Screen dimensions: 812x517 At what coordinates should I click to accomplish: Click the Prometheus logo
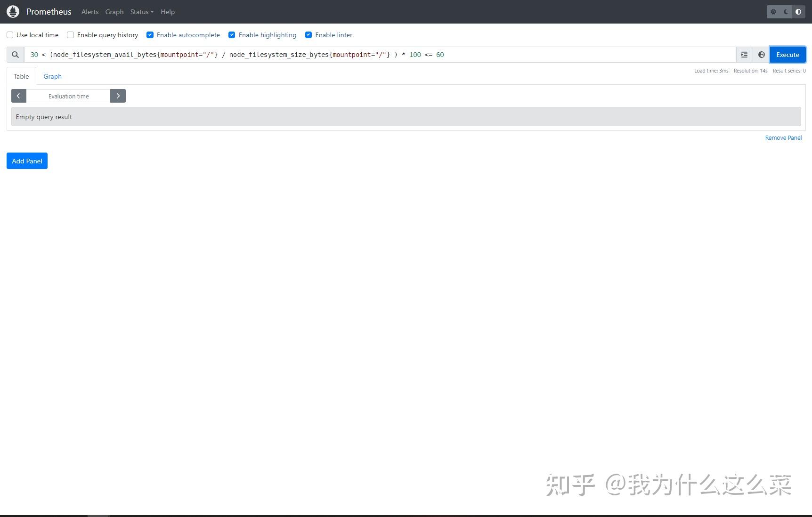tap(13, 11)
